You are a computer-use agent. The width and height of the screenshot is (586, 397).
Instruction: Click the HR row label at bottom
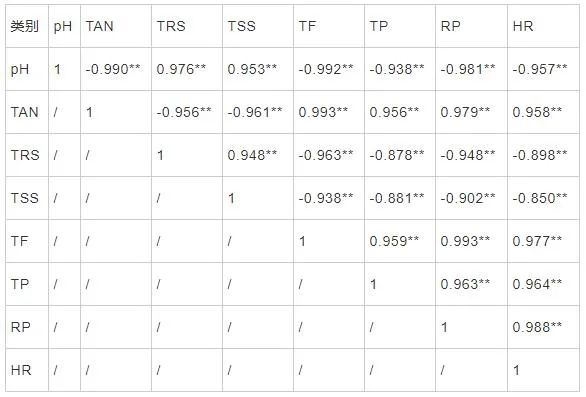point(21,370)
